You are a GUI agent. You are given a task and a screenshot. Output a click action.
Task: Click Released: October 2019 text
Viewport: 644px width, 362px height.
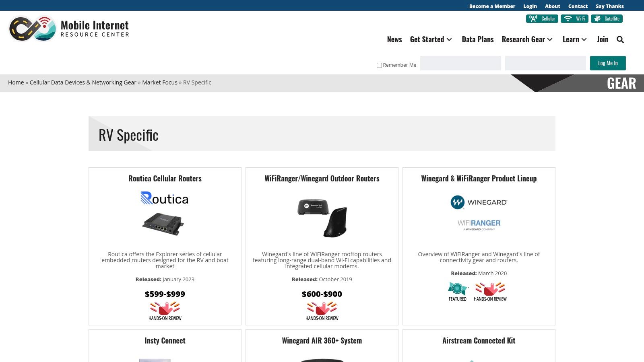coord(322,279)
